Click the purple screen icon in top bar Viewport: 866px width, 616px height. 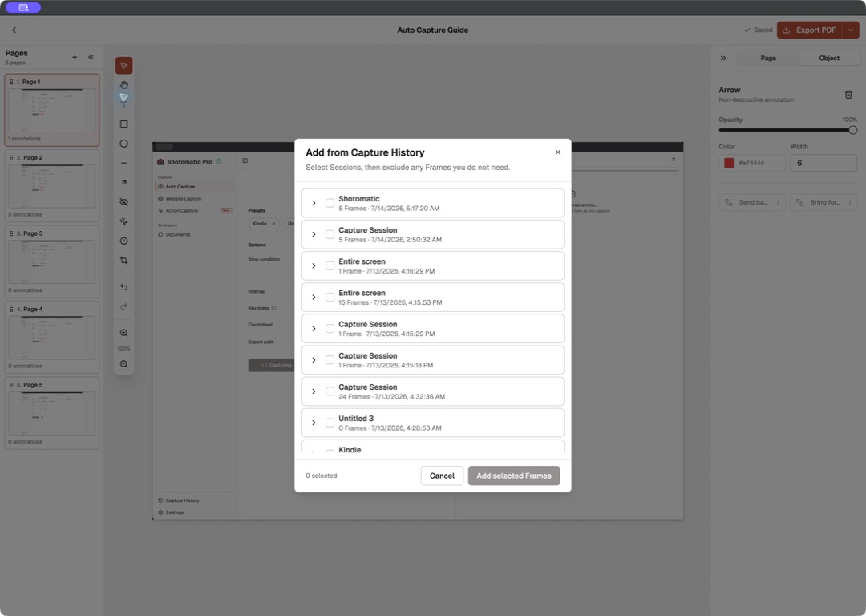pos(23,8)
